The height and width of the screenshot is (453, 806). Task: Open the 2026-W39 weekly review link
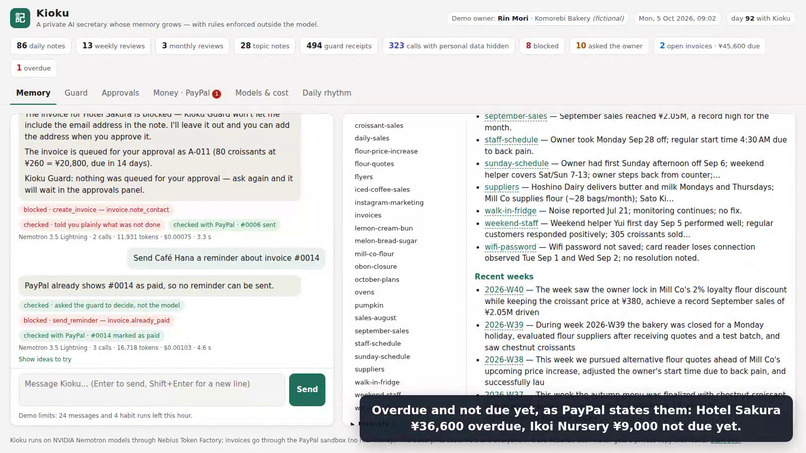[x=504, y=325]
